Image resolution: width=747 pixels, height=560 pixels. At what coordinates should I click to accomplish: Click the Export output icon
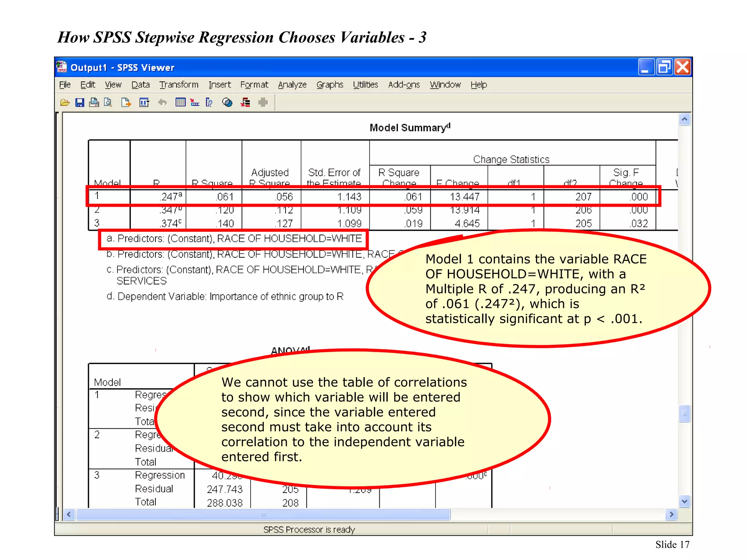point(126,103)
